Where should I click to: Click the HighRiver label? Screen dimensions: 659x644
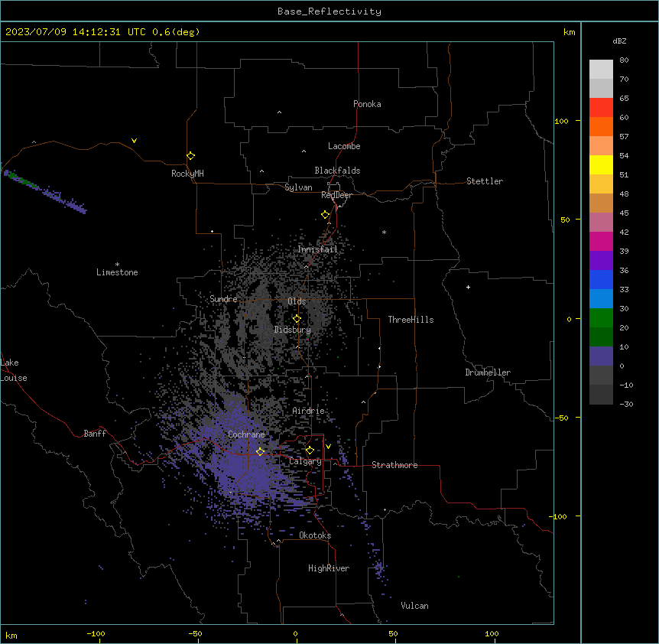pos(329,568)
